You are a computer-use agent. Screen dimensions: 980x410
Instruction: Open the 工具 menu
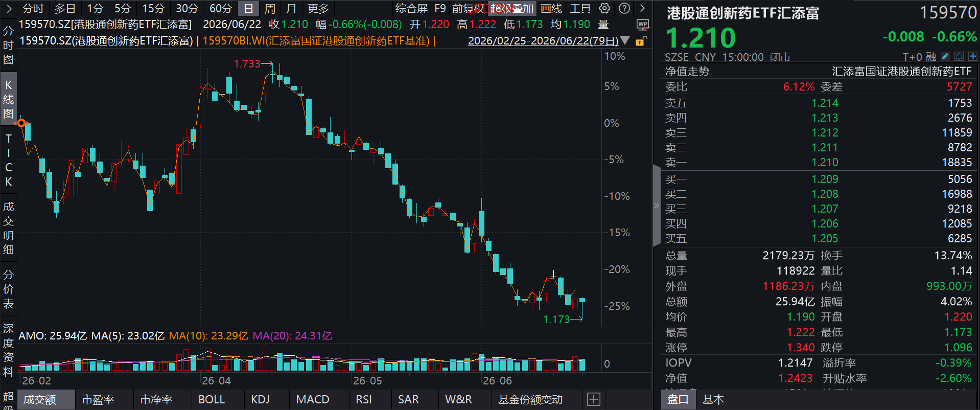[580, 8]
